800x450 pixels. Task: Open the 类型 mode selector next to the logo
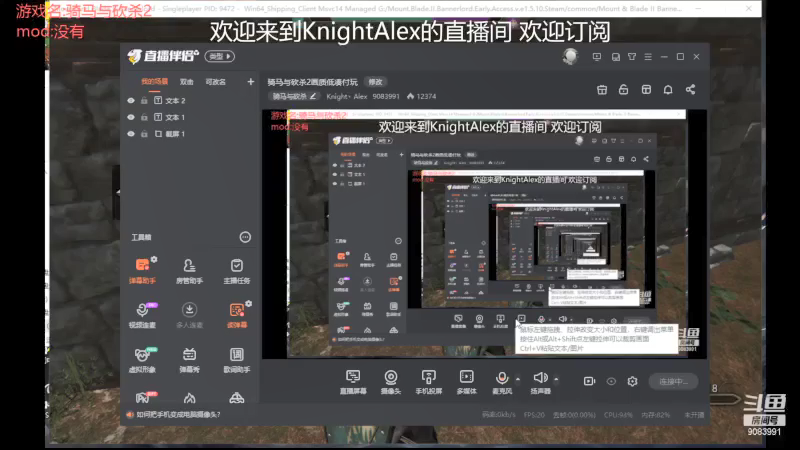tap(219, 56)
